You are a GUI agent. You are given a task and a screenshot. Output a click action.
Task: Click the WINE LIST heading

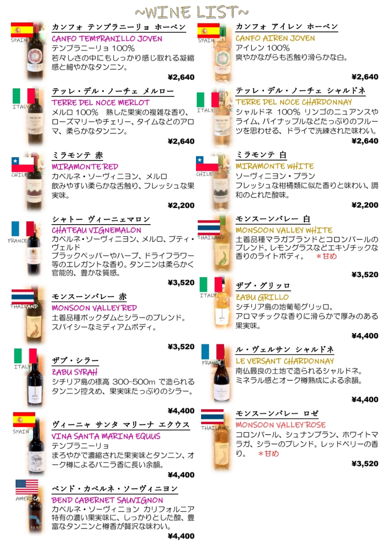[x=192, y=11]
